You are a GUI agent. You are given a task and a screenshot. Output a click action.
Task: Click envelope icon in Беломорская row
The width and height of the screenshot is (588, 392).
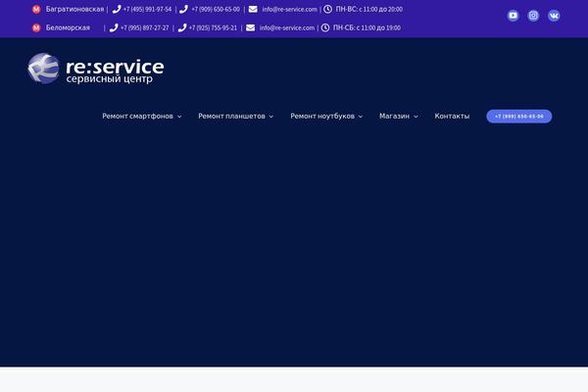pos(251,27)
